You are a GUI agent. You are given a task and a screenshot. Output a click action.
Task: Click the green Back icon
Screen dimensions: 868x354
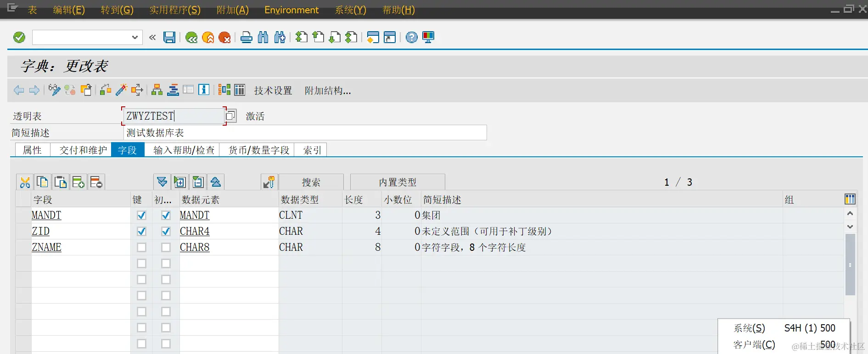pyautogui.click(x=191, y=37)
